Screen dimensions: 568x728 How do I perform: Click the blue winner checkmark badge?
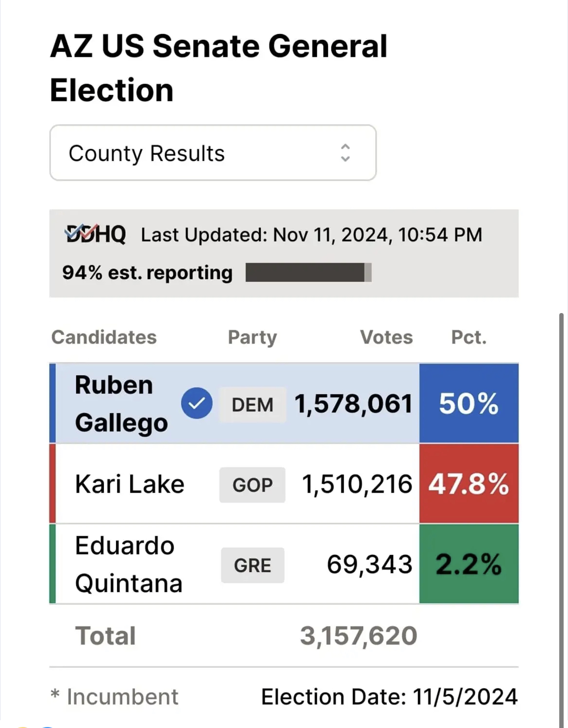click(x=197, y=403)
